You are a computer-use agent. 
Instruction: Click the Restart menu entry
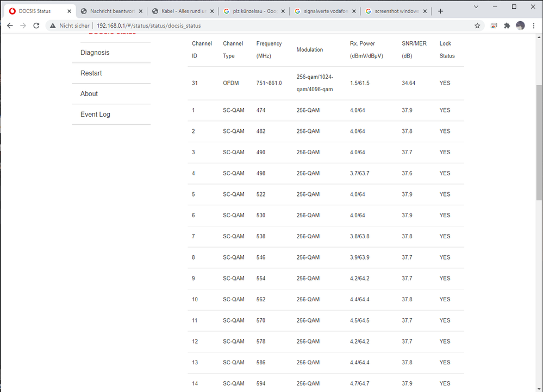point(91,73)
